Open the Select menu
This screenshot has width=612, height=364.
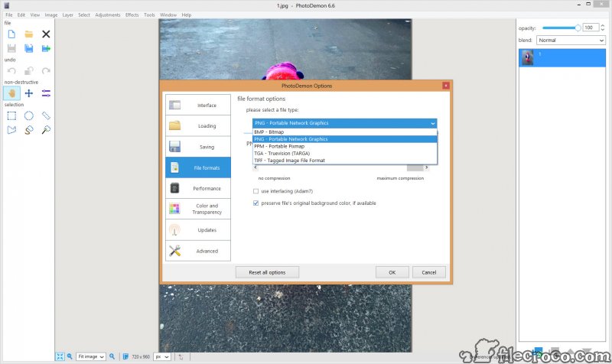click(x=84, y=15)
